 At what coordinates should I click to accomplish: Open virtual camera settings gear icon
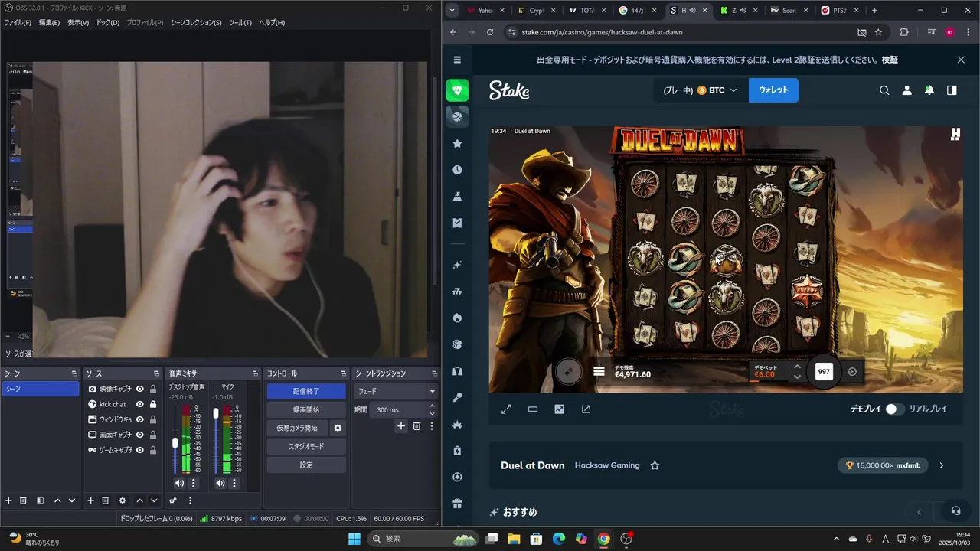[x=338, y=428]
